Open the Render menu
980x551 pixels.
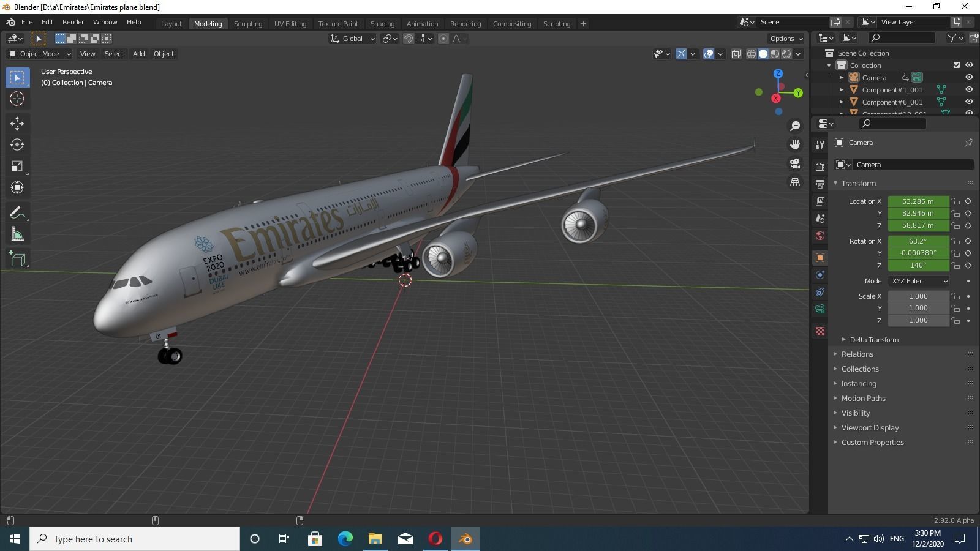(x=73, y=22)
